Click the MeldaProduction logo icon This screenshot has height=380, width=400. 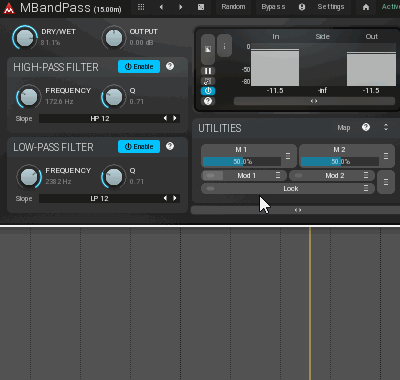tap(9, 8)
